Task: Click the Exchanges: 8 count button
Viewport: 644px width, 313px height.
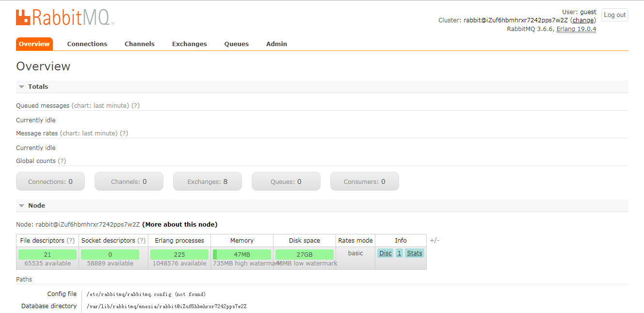Action: click(208, 181)
